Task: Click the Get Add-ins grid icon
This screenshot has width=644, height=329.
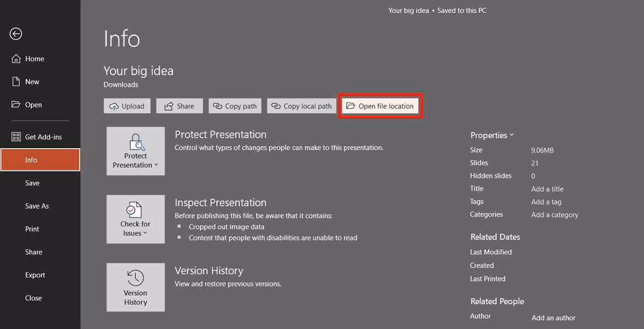Action: coord(16,137)
